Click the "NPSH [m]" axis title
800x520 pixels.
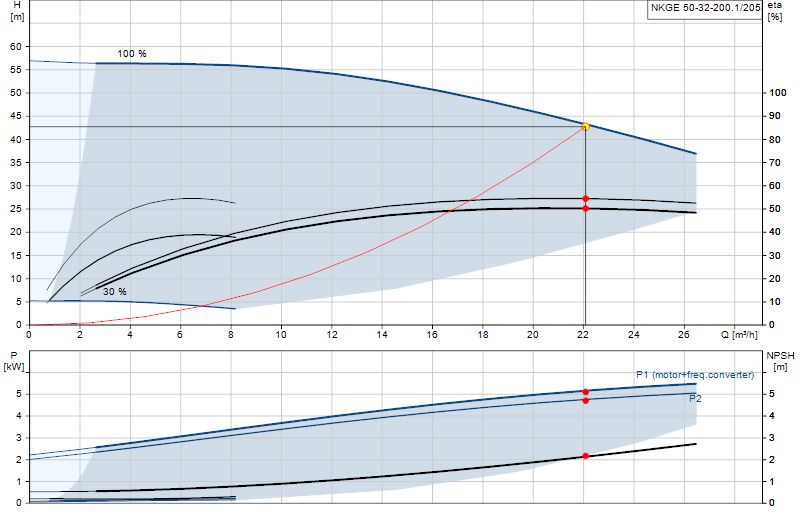pyautogui.click(x=780, y=361)
